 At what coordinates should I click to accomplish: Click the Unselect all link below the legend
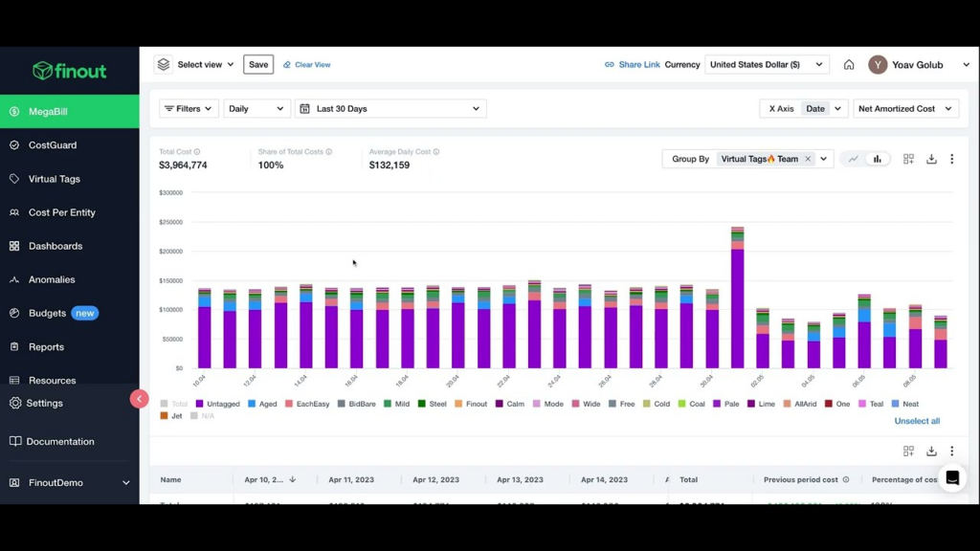tap(916, 421)
